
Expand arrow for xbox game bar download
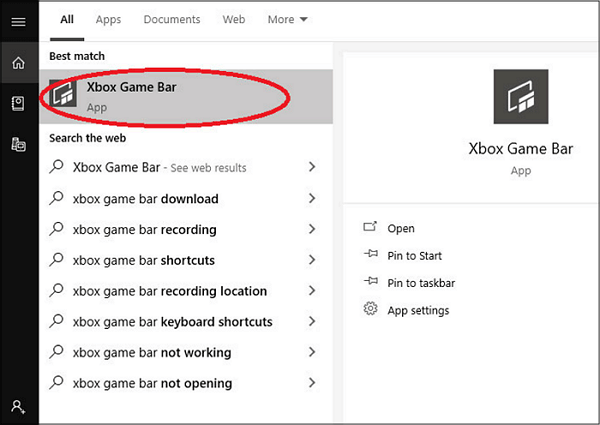click(313, 199)
